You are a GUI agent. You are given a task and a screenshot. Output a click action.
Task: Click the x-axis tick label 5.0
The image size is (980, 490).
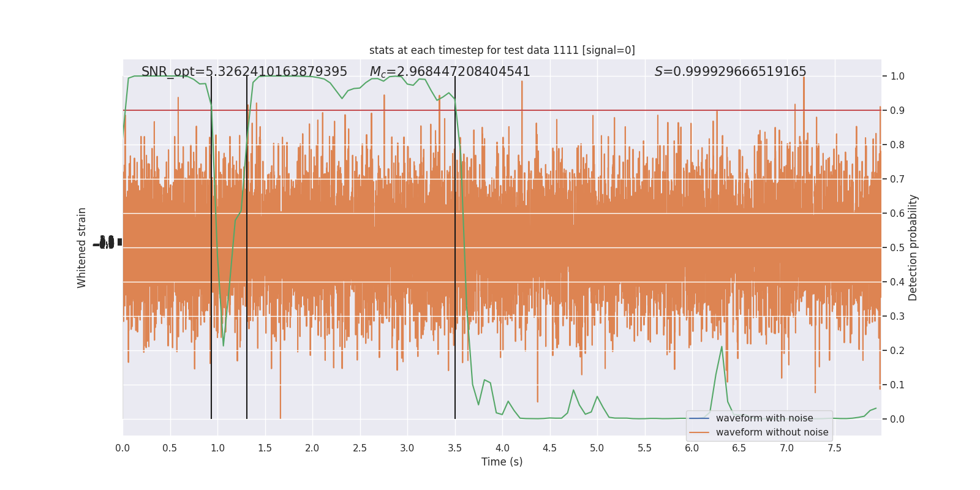coord(597,448)
